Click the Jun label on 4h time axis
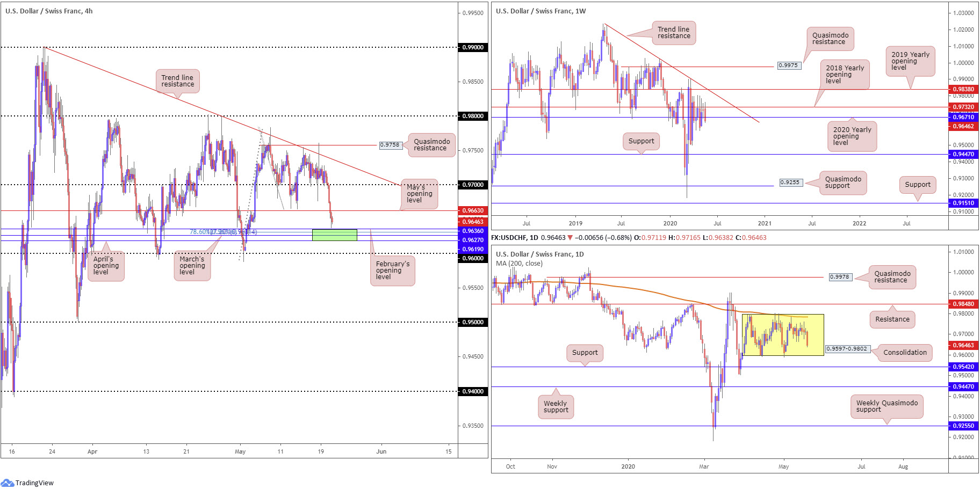 pos(381,451)
